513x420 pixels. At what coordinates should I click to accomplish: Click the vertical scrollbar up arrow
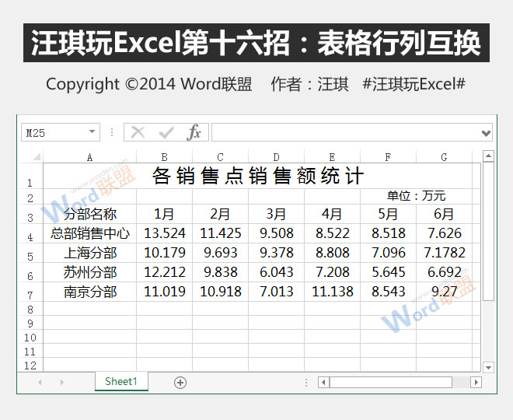click(x=488, y=157)
